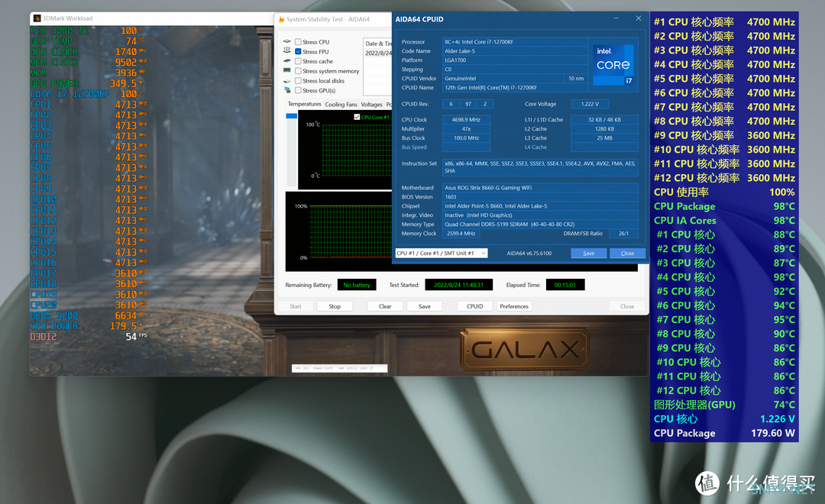The image size is (825, 504).
Task: Click the 3DMark Workload title bar icon
Action: (x=37, y=18)
